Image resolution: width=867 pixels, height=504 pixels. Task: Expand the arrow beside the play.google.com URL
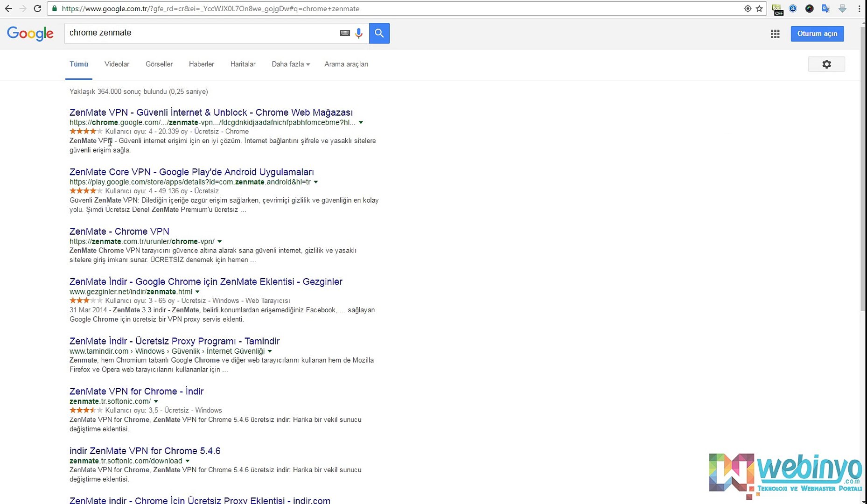316,182
